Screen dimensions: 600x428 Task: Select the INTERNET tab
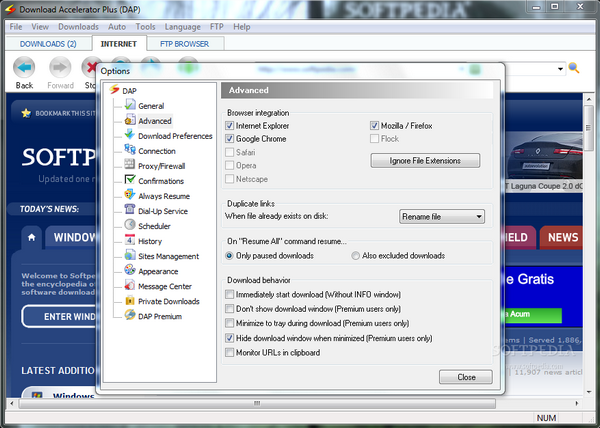tap(119, 44)
